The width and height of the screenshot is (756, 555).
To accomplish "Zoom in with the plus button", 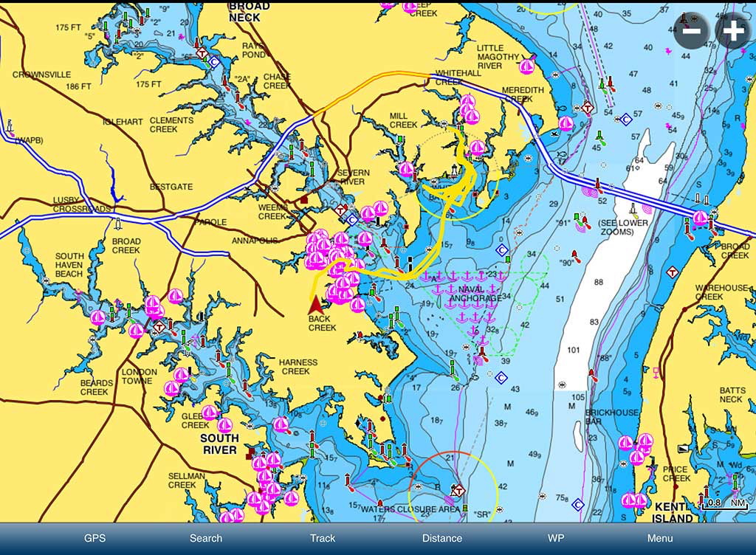I will [733, 31].
